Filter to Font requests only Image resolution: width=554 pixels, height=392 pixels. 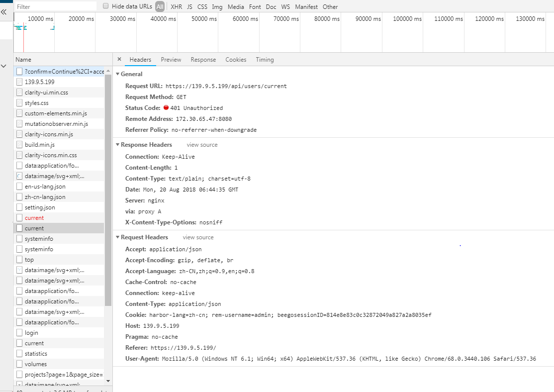tap(255, 6)
